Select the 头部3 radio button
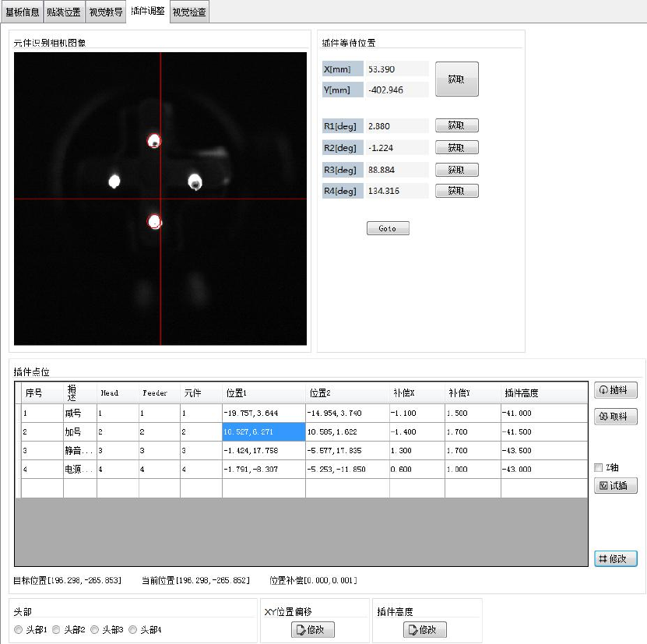 (95, 629)
